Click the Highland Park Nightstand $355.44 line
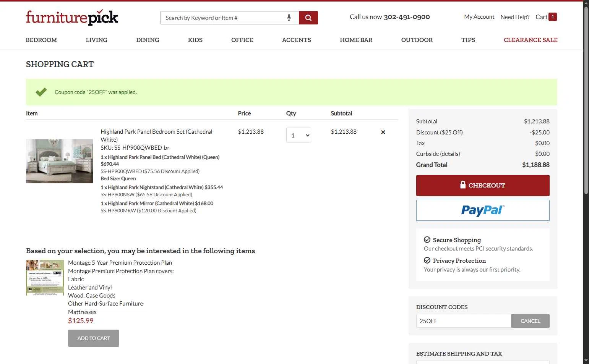The image size is (589, 364). (162, 188)
